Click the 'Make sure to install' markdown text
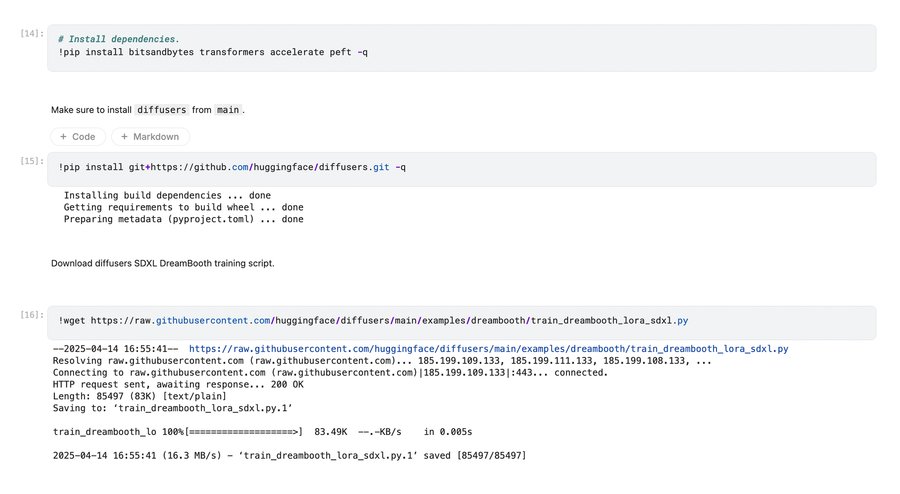The width and height of the screenshot is (900, 494). [91, 110]
